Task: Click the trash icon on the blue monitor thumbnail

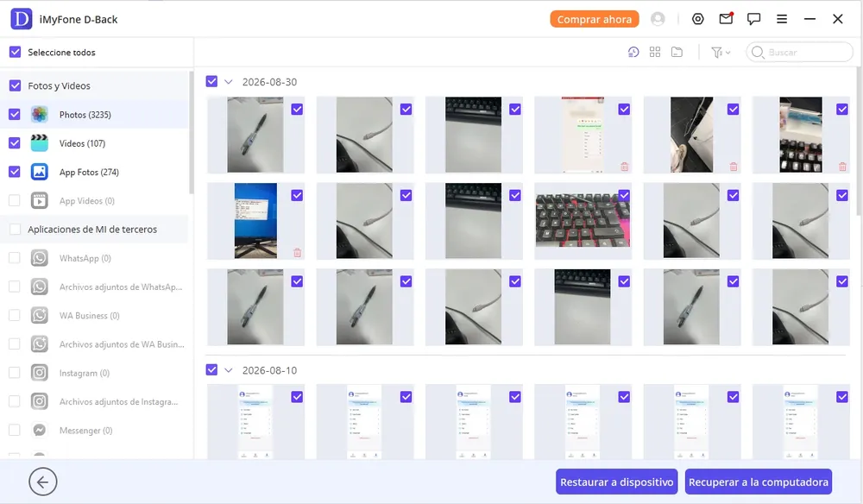Action: pyautogui.click(x=297, y=253)
